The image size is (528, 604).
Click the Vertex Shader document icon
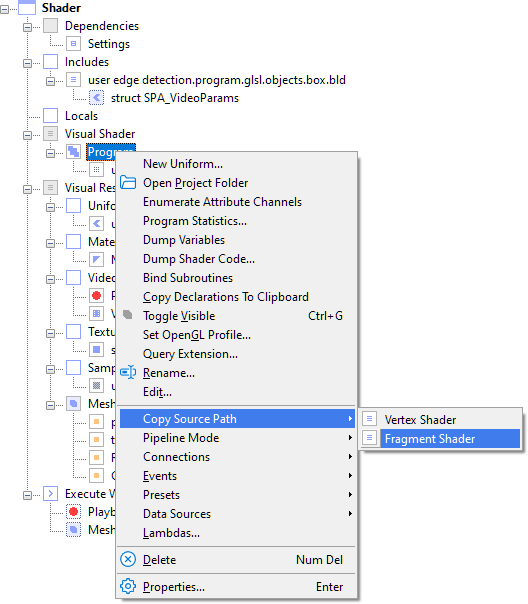[369, 418]
